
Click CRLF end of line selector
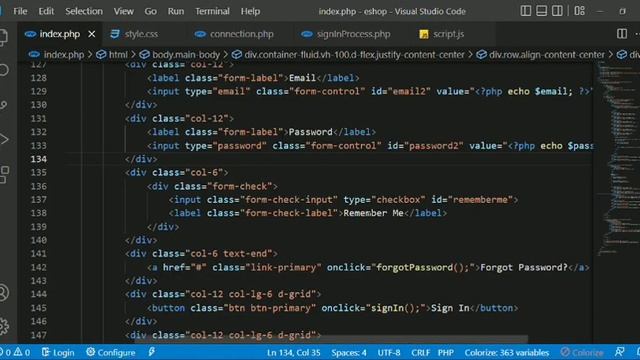[x=420, y=352]
